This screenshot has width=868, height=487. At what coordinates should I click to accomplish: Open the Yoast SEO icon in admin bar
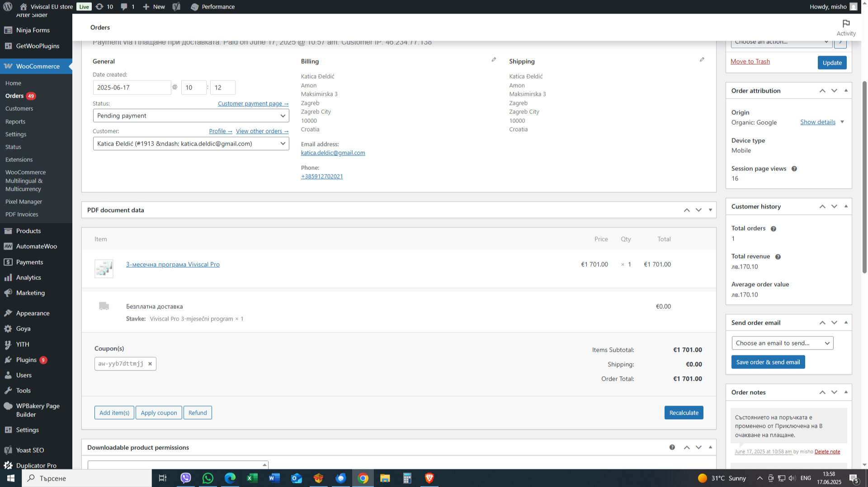[x=176, y=7]
